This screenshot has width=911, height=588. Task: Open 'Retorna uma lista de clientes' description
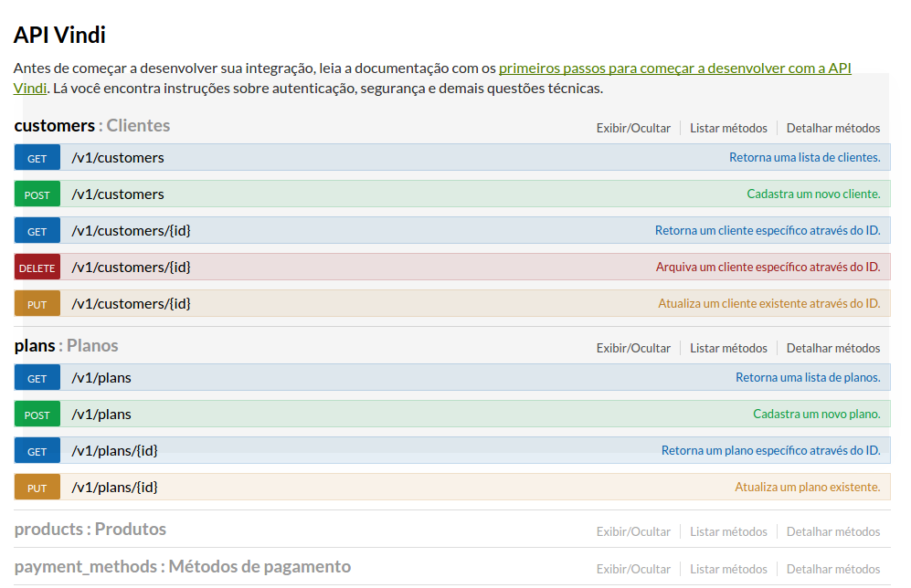pyautogui.click(x=804, y=157)
